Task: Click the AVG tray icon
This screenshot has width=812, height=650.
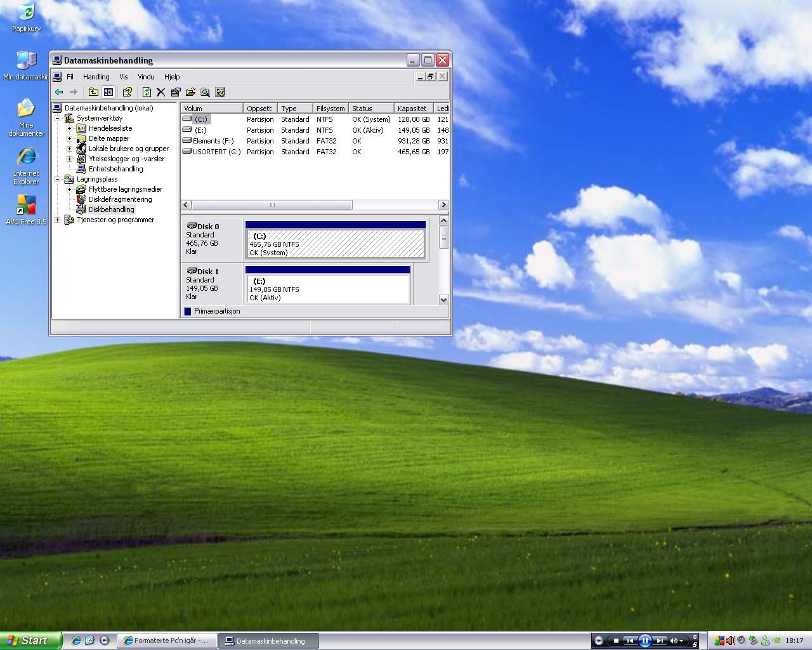Action: [719, 640]
